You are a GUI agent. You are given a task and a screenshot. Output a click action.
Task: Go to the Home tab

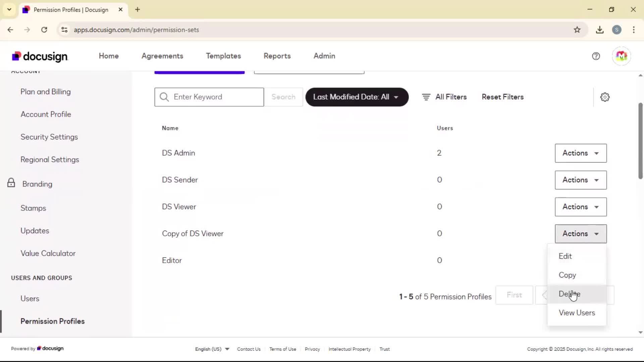[109, 56]
